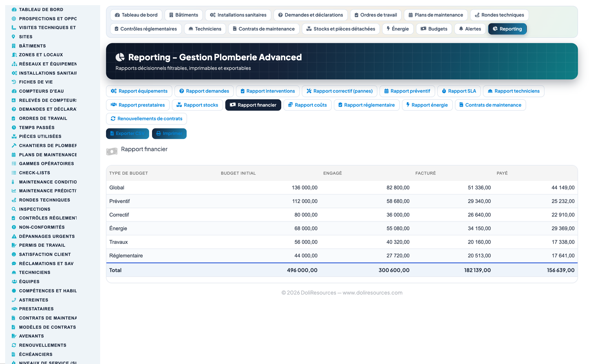The width and height of the screenshot is (589, 364).
Task: Show the Rapport stocks report
Action: point(197,105)
